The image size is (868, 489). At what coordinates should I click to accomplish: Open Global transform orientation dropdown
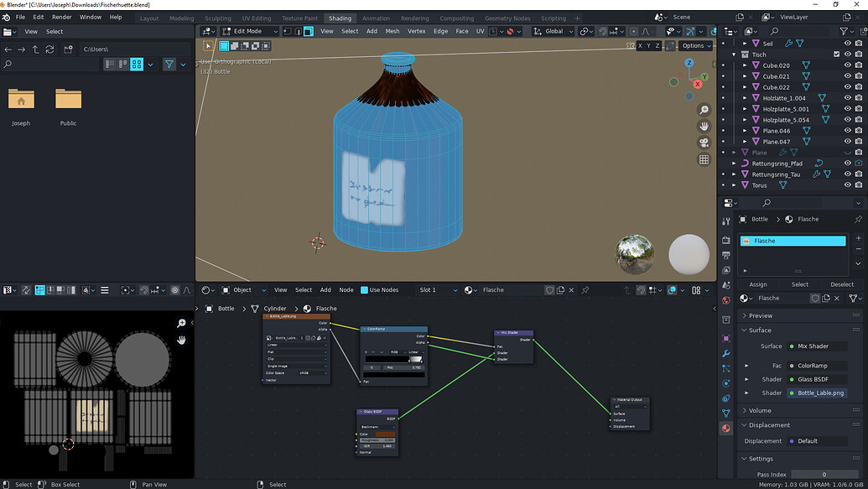[x=553, y=32]
